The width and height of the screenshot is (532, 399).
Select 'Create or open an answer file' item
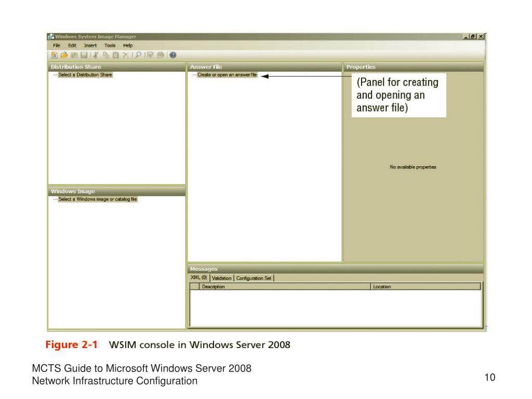click(227, 75)
